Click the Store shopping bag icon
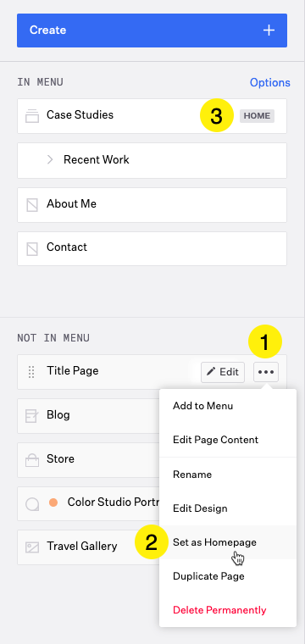 (32, 460)
